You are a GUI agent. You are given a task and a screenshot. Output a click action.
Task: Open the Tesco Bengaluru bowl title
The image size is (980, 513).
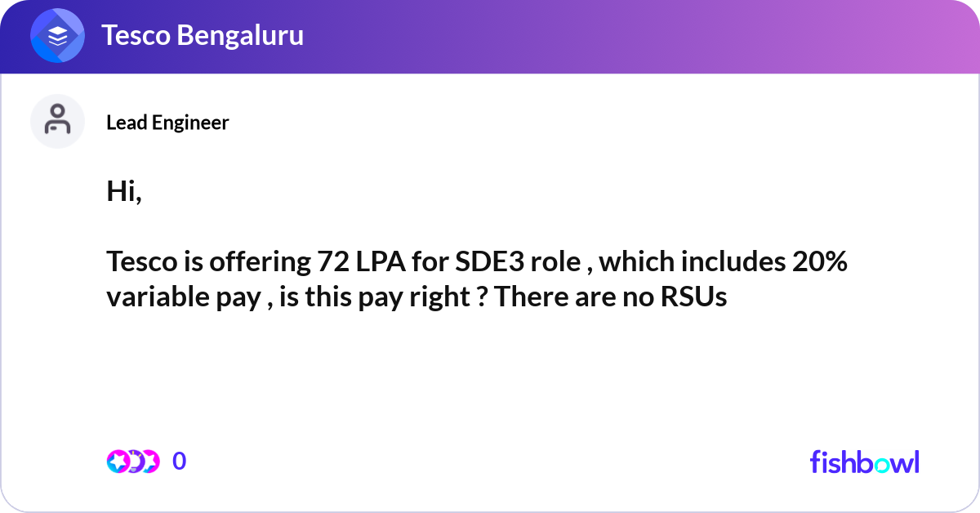pyautogui.click(x=202, y=36)
